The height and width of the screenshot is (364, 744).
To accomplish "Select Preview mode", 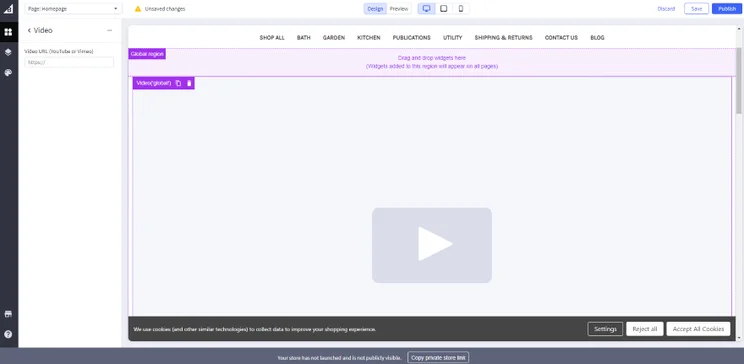I will click(399, 9).
